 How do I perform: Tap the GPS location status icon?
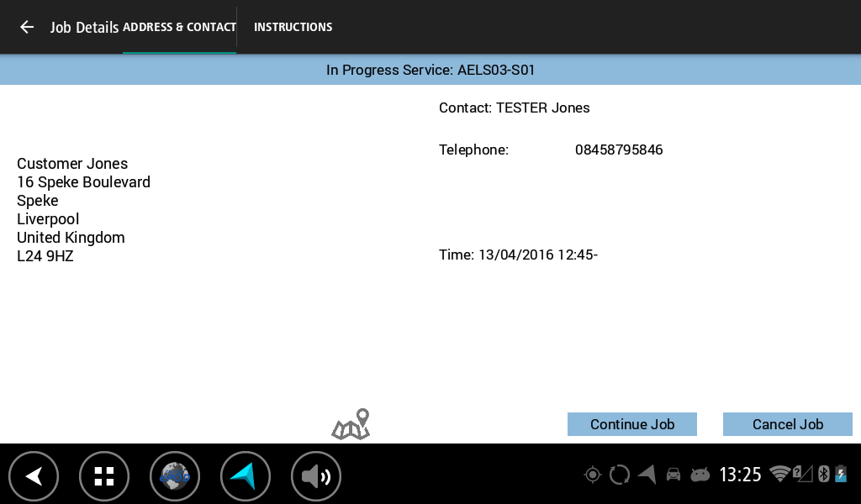[x=593, y=475]
